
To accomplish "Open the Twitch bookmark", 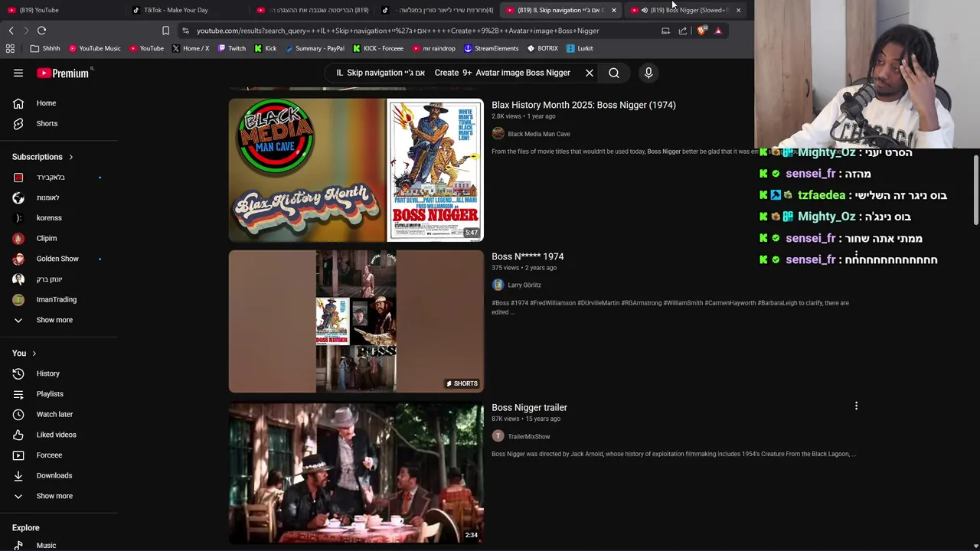I will click(x=232, y=48).
